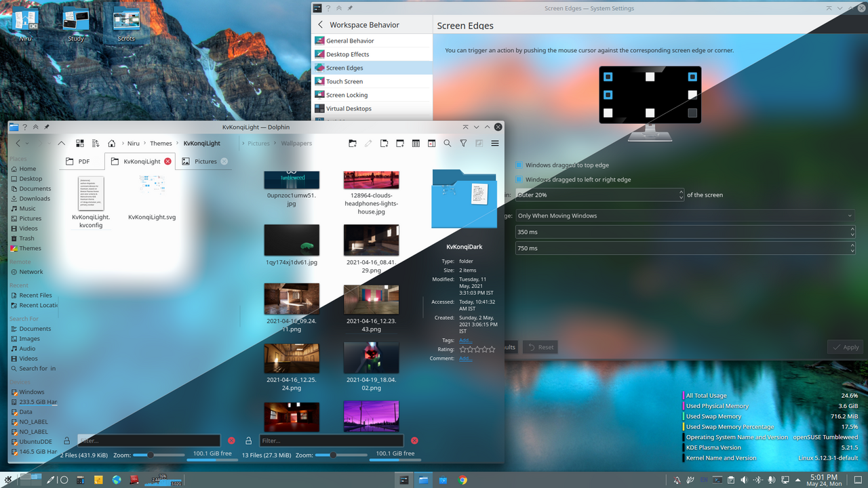Open the search icon in Dolphin toolbar
The height and width of the screenshot is (488, 868).
(448, 144)
